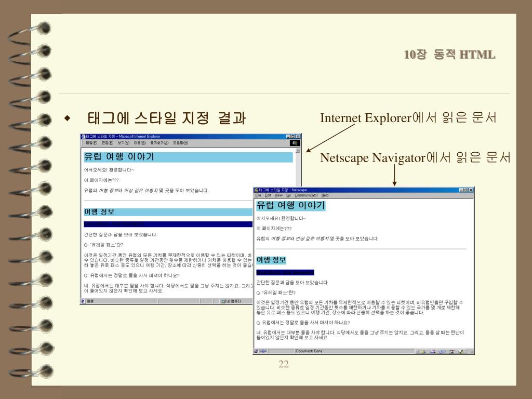Click the 완료 status text in Internet Explorer

90,301
